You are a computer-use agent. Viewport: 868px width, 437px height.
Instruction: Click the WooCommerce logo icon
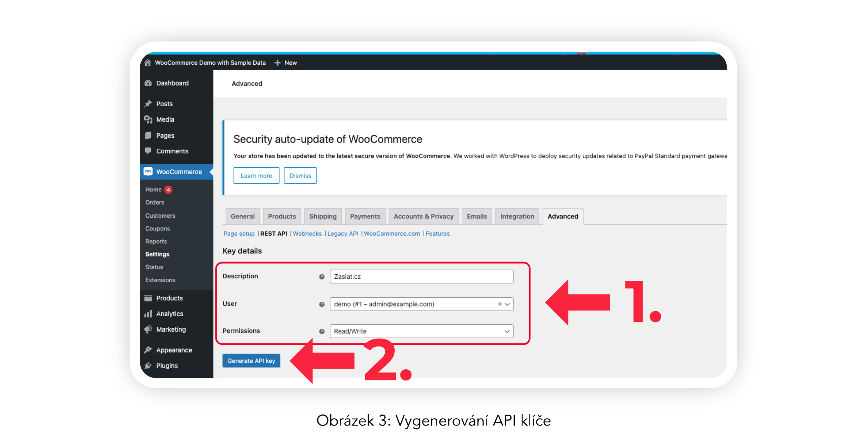click(x=148, y=172)
